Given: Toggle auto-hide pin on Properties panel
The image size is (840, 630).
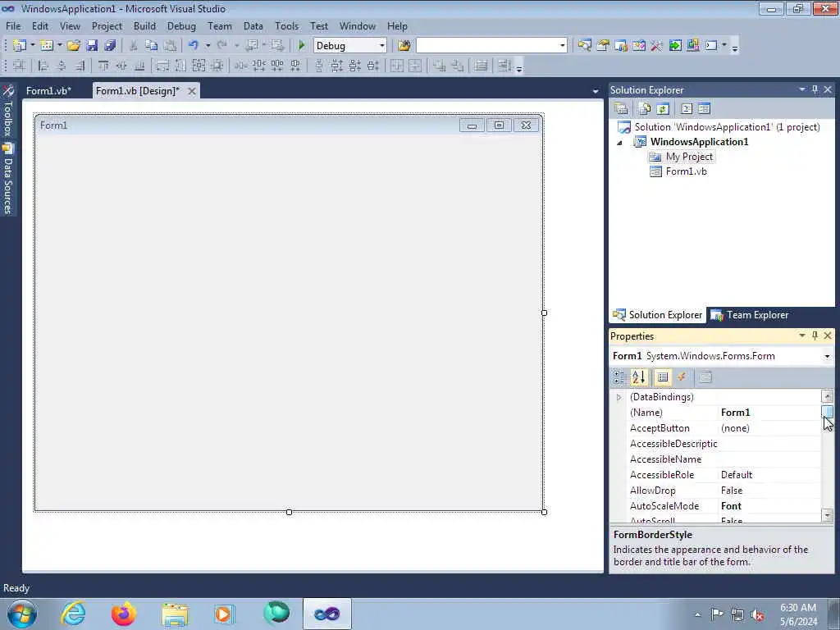Looking at the screenshot, I should [815, 336].
